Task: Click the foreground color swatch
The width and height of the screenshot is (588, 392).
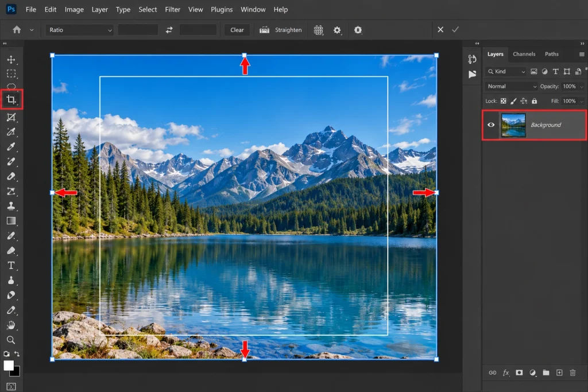Action: (8, 366)
